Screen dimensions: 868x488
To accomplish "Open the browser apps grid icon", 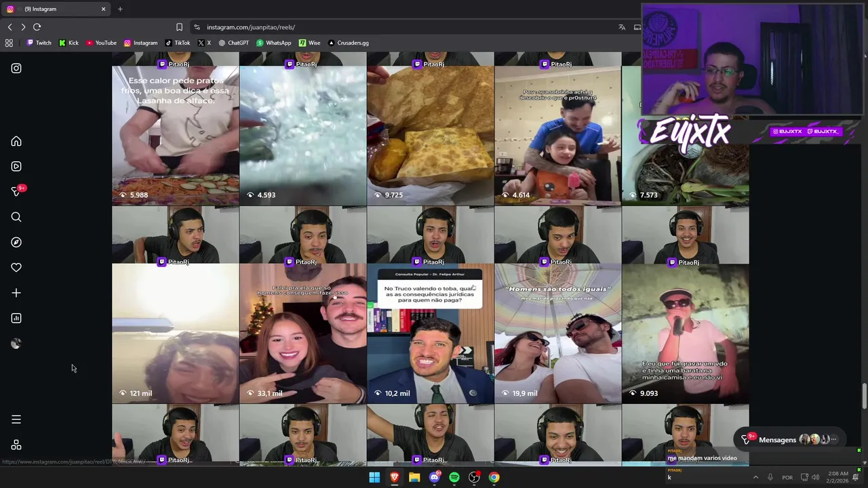I will (9, 43).
